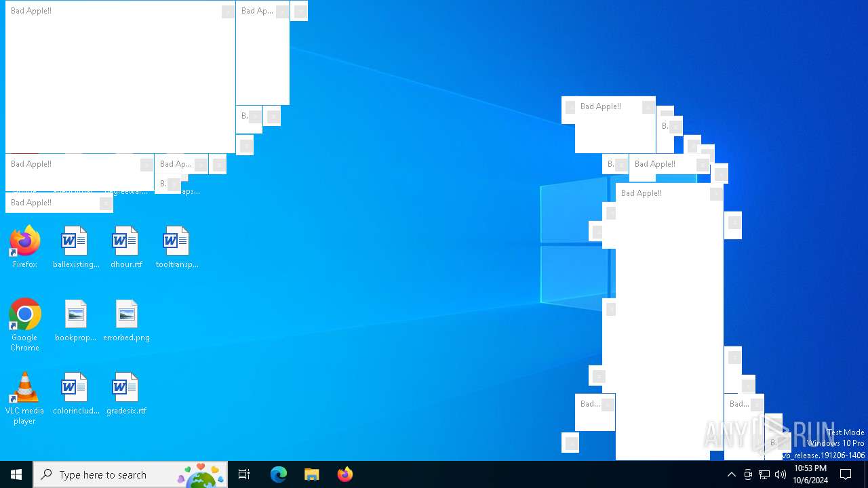Click the tall right Bad Apple!! window title
The image size is (868, 488).
(642, 193)
